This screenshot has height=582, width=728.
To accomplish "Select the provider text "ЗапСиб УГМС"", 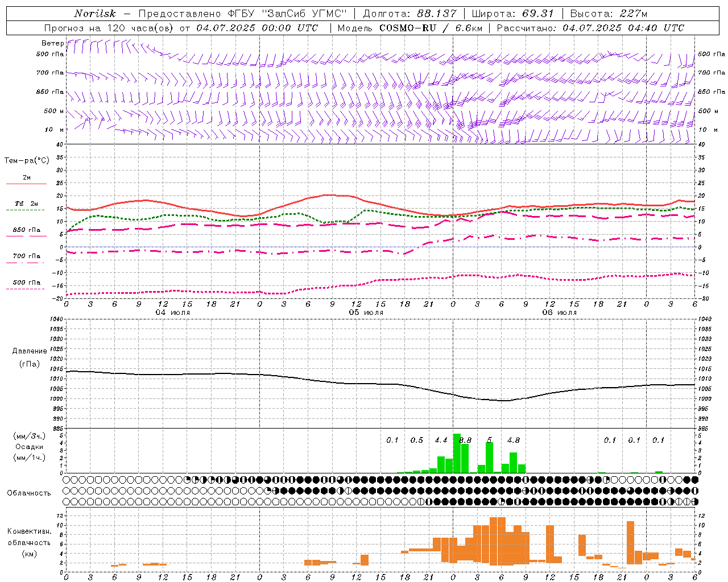I will tap(304, 14).
